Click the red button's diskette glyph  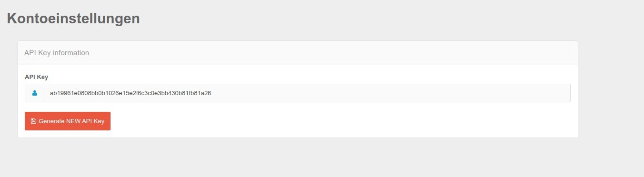coord(33,121)
